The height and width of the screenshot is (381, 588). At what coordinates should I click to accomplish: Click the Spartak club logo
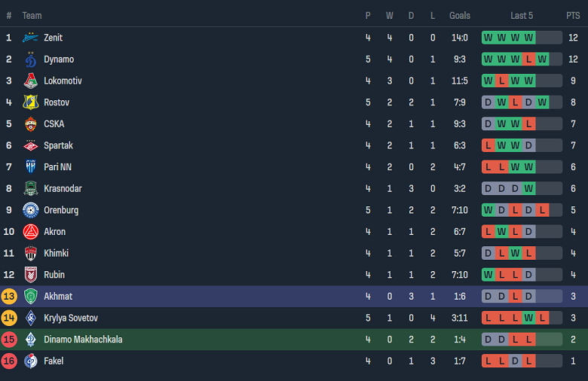tap(30, 145)
